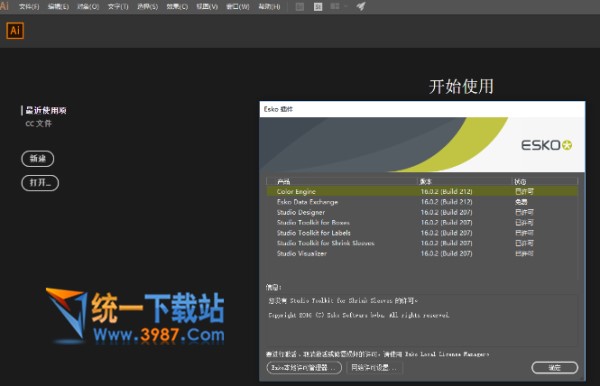The height and width of the screenshot is (386, 600).
Task: Click the Stock icon in the menu bar
Action: pyautogui.click(x=318, y=7)
